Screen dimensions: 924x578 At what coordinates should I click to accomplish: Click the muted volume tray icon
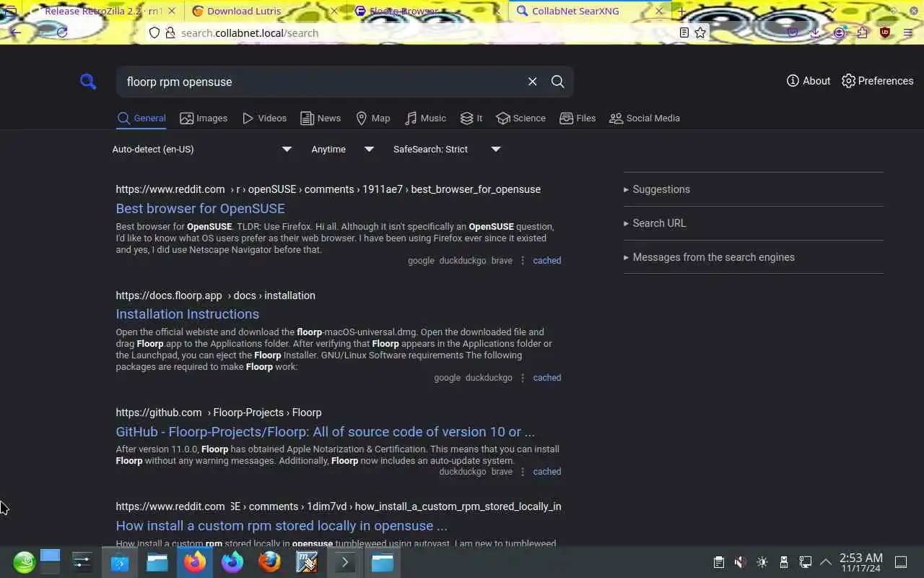pos(740,562)
